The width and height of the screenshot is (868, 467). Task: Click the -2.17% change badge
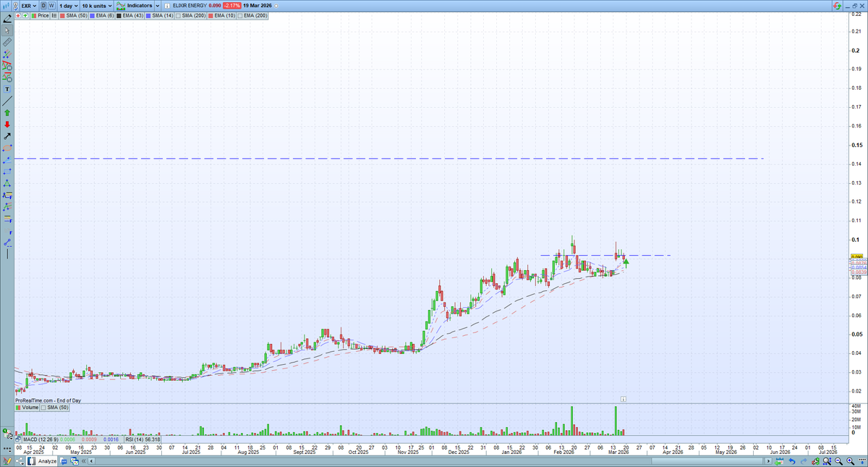(232, 6)
